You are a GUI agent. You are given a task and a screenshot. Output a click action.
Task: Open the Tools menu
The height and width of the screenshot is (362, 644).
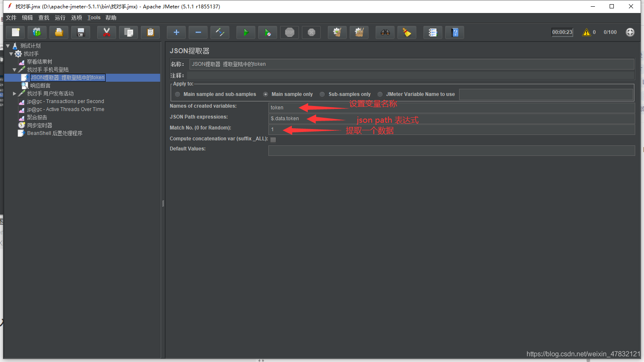tap(94, 18)
